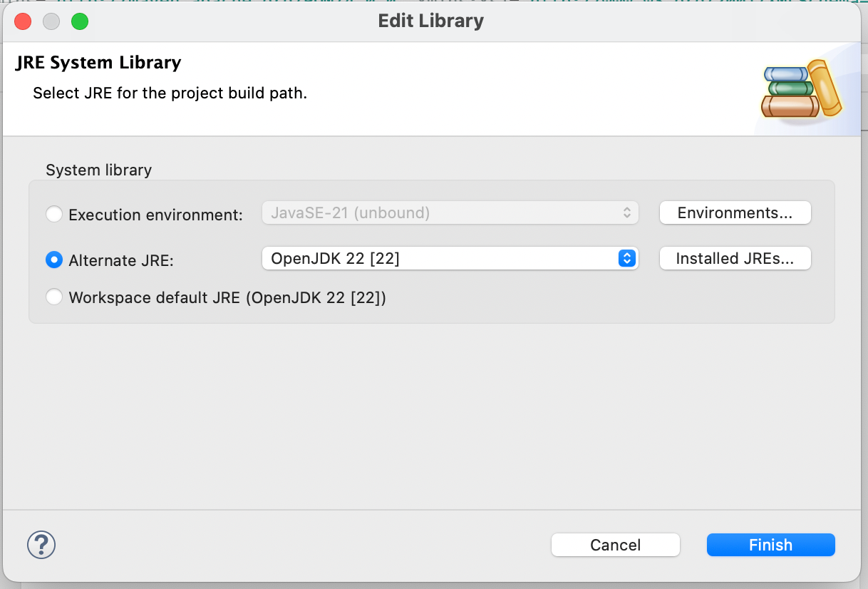
Task: Click the Edit Library title bar
Action: [430, 21]
